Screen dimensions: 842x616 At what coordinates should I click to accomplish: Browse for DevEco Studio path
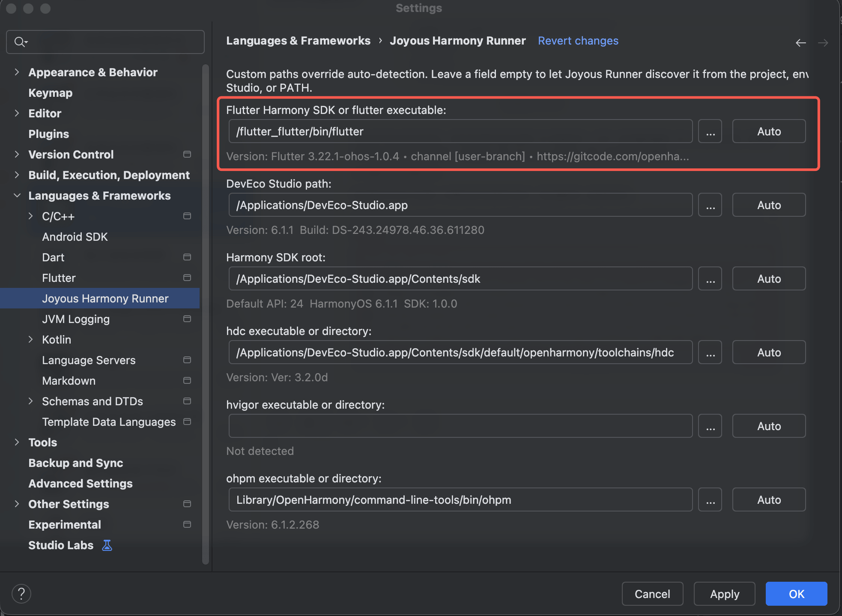[710, 205]
